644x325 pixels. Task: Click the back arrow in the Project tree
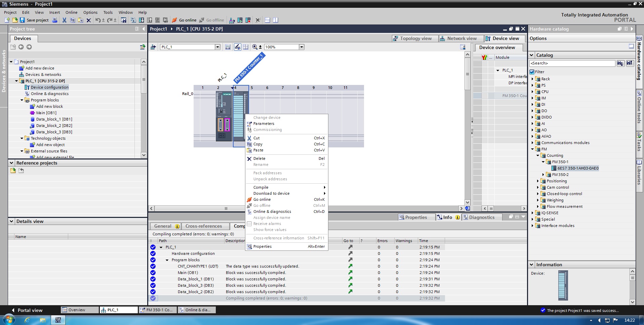click(21, 47)
